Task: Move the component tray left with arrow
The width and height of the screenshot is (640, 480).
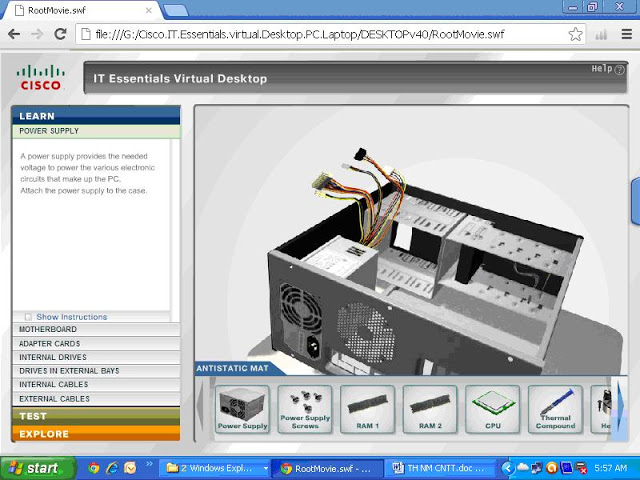Action: 200,406
